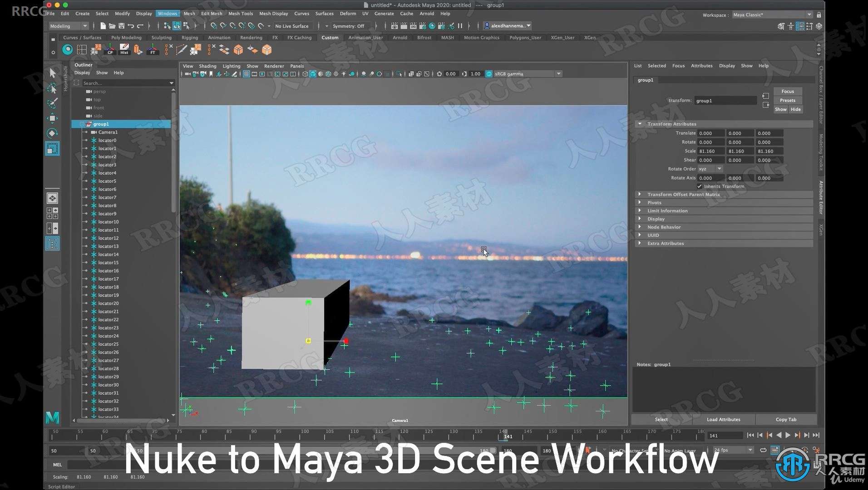Open the Attribute Editor Selected menu
Image resolution: width=868 pixels, height=490 pixels.
pyautogui.click(x=656, y=66)
